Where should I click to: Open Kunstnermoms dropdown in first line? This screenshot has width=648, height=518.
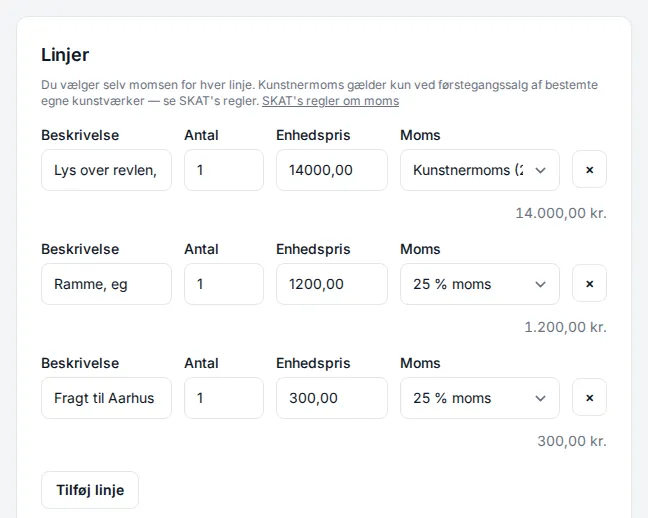(480, 170)
